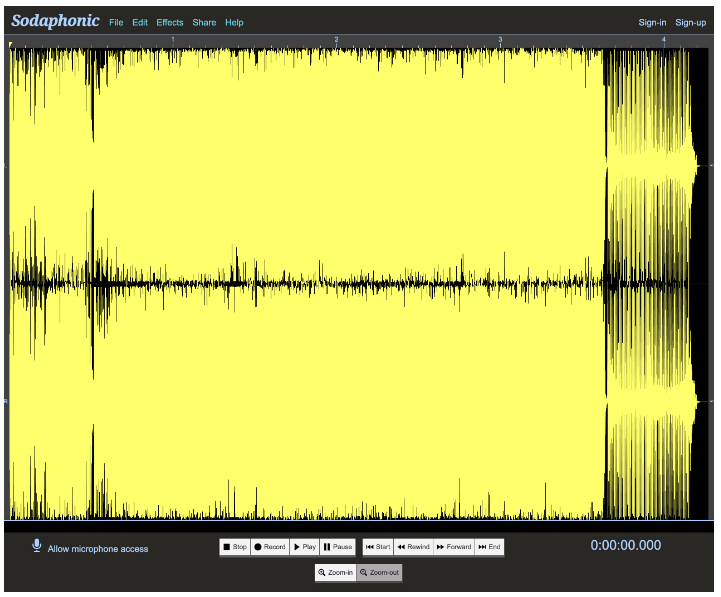Pause audio with the Pause button
Image resolution: width=721 pixels, height=597 pixels.
(x=338, y=547)
